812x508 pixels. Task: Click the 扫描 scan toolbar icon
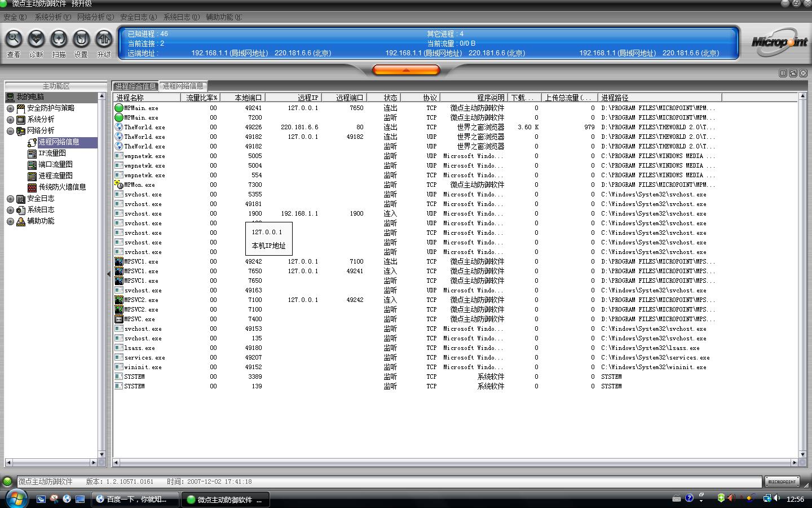[x=59, y=39]
